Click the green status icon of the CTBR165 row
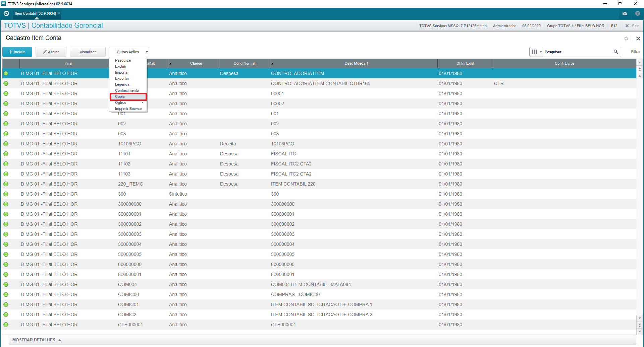Viewport: 644px width, 347px height. click(x=6, y=83)
